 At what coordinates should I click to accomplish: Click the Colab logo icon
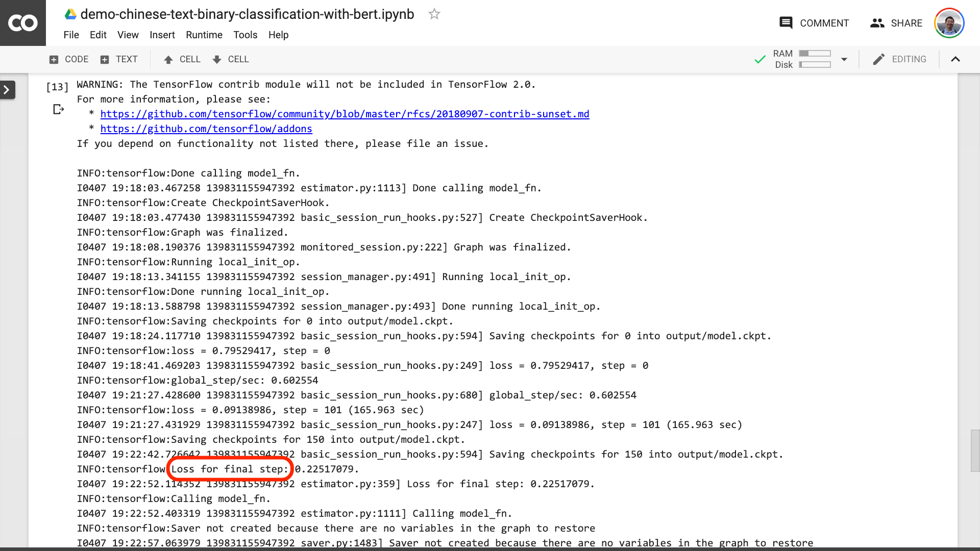tap(22, 23)
